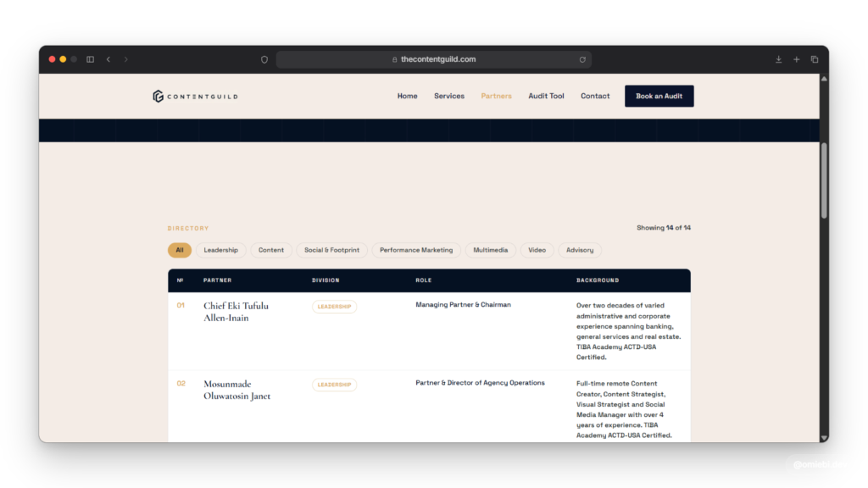Filter directory by Performance Marketing
868x488 pixels.
click(x=416, y=250)
